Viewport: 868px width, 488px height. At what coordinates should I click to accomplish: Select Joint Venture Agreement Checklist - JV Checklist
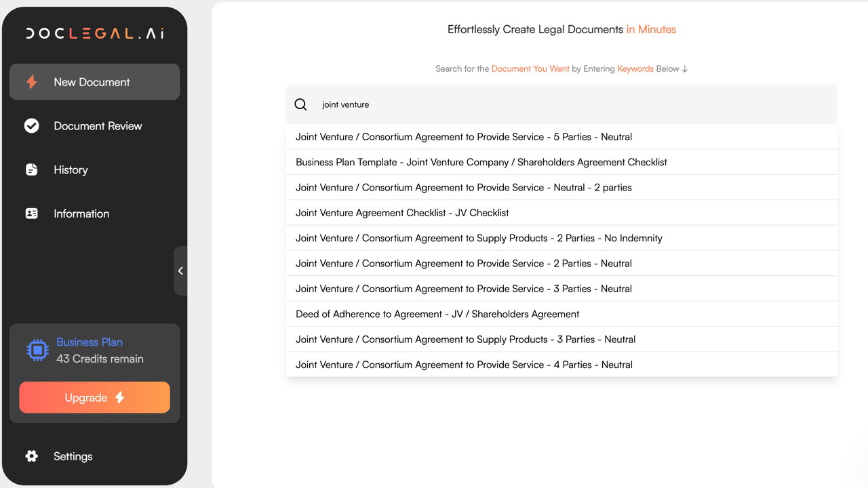[x=402, y=213]
